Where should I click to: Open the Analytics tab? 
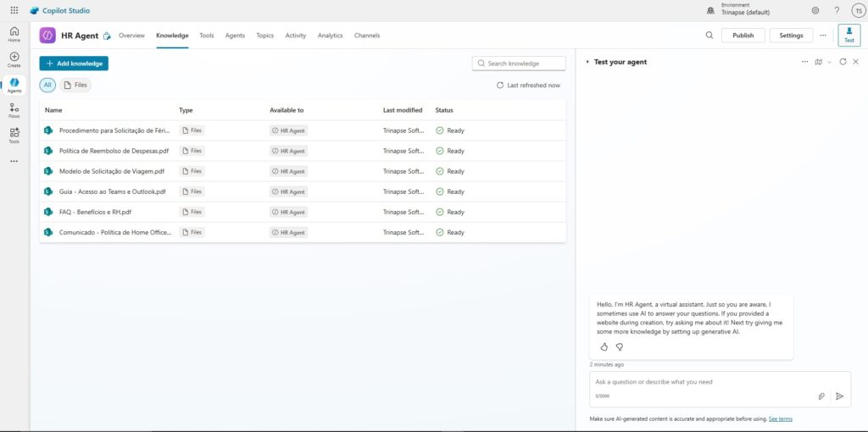330,36
